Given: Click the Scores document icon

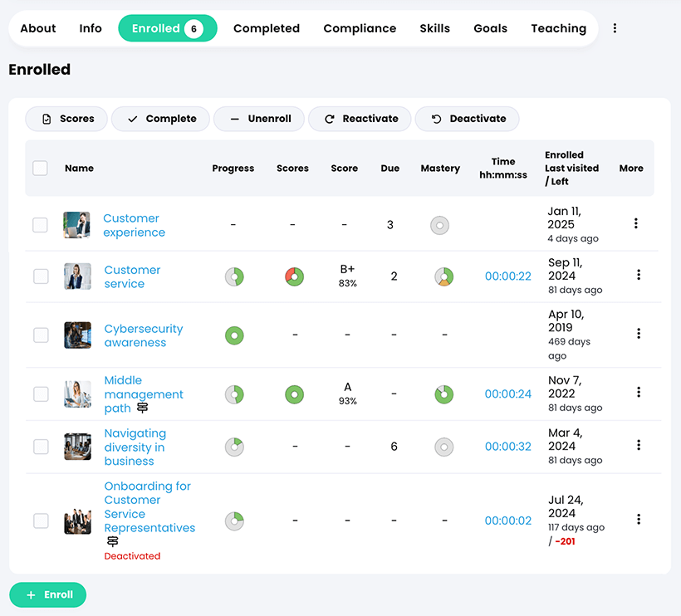Looking at the screenshot, I should tap(48, 119).
